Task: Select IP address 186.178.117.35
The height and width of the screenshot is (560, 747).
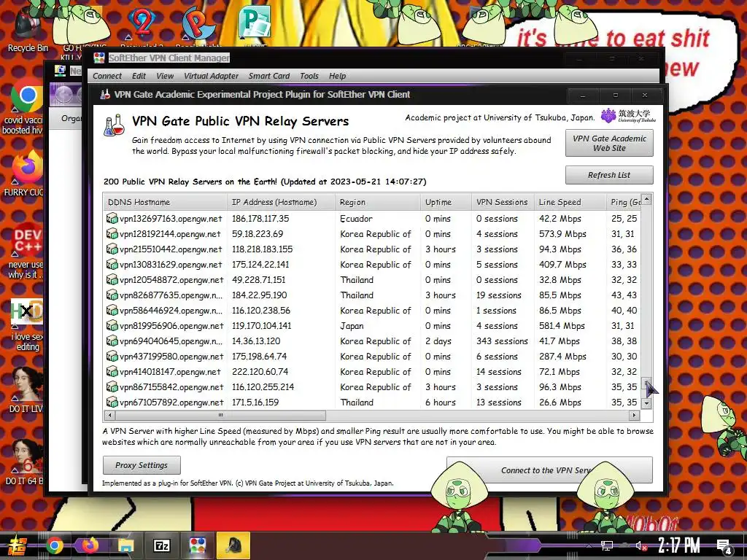Action: (x=260, y=219)
